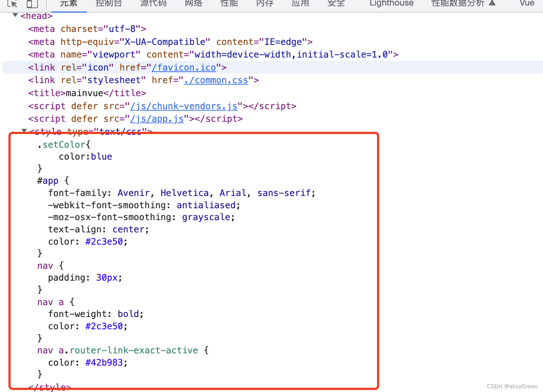Open the 安全 tab
The width and height of the screenshot is (543, 392).
tap(336, 3)
